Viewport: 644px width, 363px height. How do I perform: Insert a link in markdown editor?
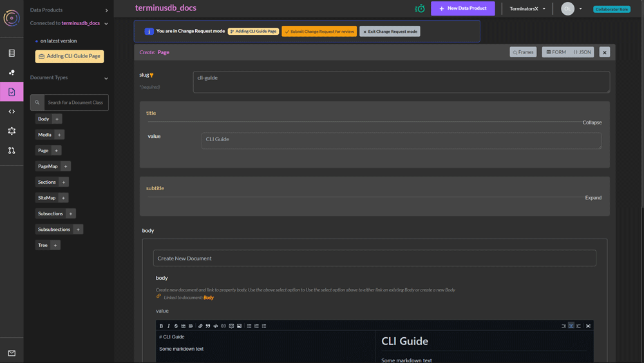tap(200, 326)
